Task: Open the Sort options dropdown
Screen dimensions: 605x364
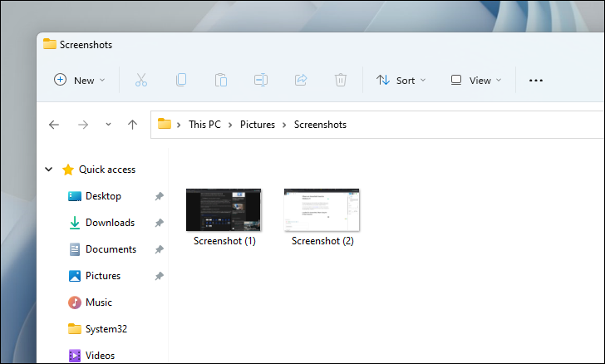Action: pyautogui.click(x=401, y=81)
